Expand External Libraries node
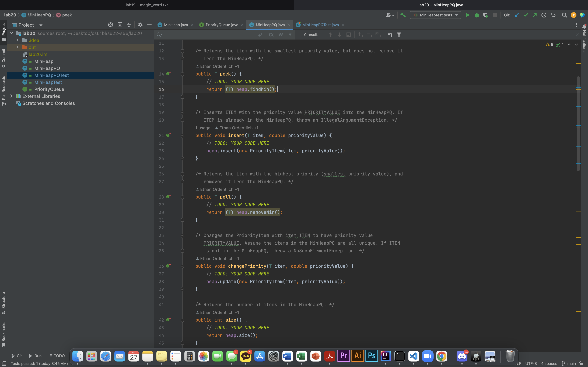 [11, 96]
